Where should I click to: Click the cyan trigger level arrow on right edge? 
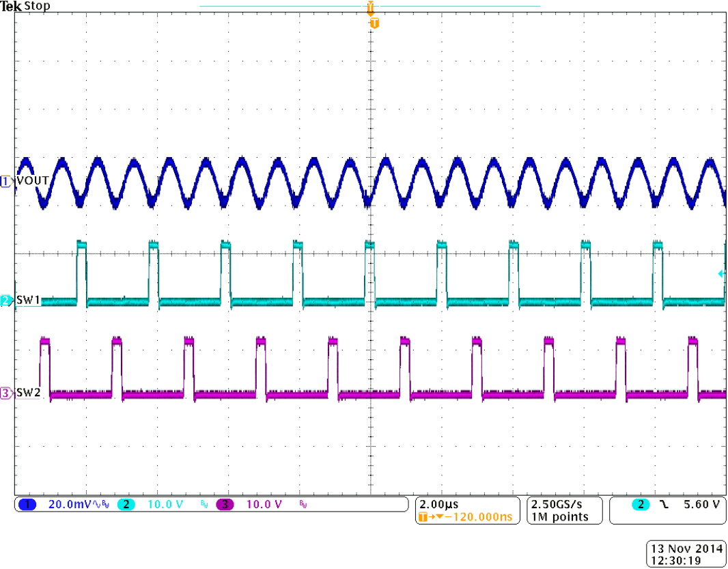[x=720, y=274]
